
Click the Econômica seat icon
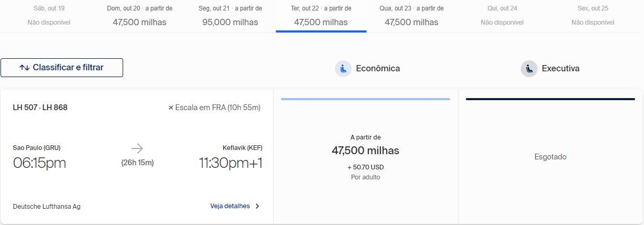coord(343,69)
